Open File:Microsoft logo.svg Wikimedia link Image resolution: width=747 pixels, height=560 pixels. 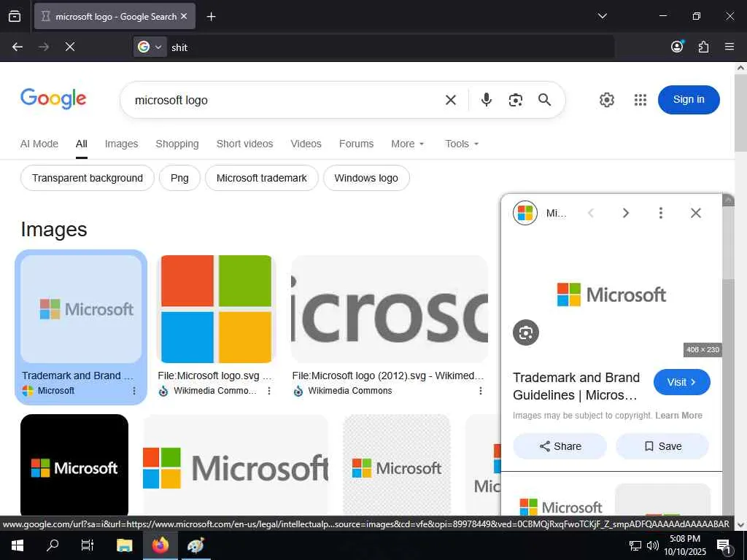pos(214,376)
